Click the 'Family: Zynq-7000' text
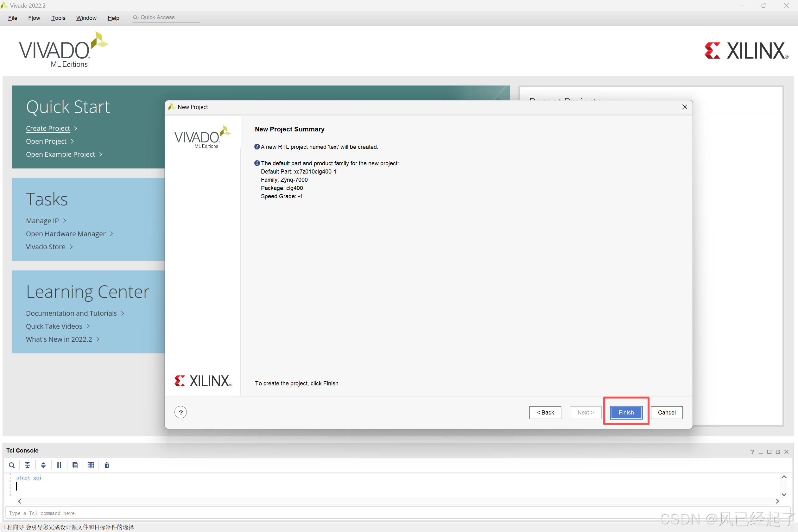Image resolution: width=798 pixels, height=532 pixels. pyautogui.click(x=284, y=180)
